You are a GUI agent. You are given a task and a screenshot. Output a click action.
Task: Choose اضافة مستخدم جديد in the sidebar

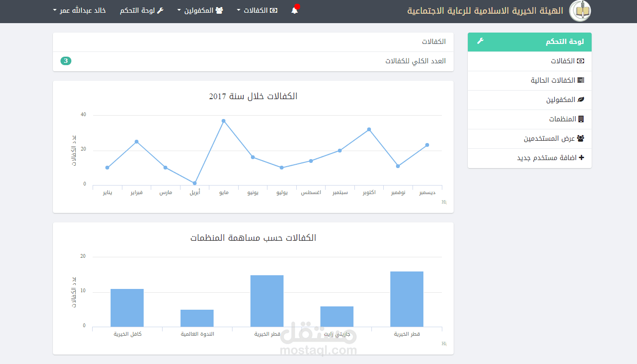529,158
